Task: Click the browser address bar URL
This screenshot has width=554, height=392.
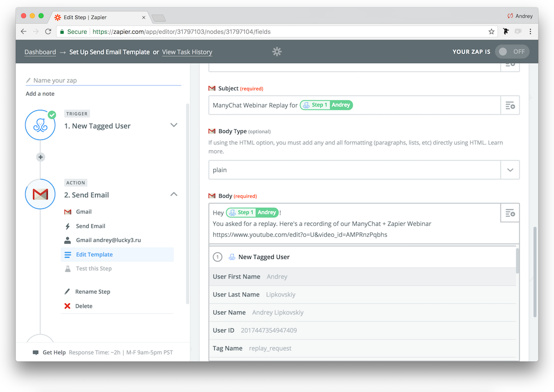Action: 181,32
